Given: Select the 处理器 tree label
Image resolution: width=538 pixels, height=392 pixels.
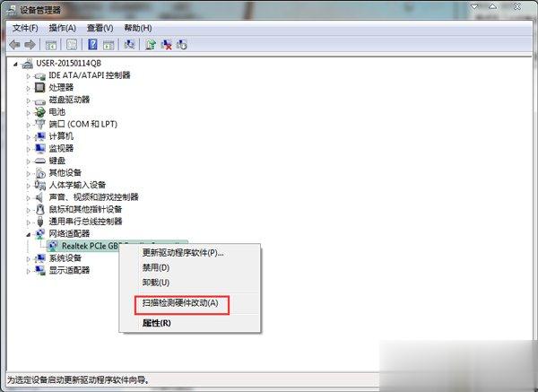Looking at the screenshot, I should [x=61, y=88].
